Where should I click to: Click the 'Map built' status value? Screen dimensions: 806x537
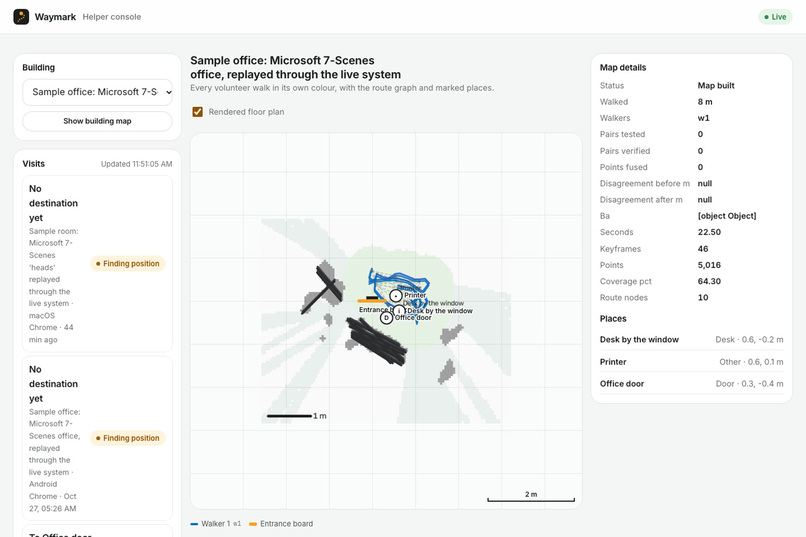pos(716,86)
